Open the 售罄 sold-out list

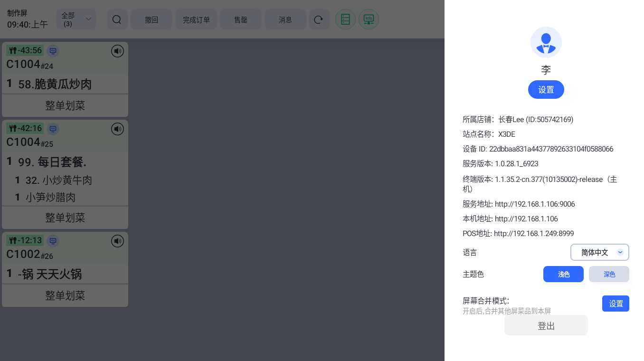click(241, 19)
